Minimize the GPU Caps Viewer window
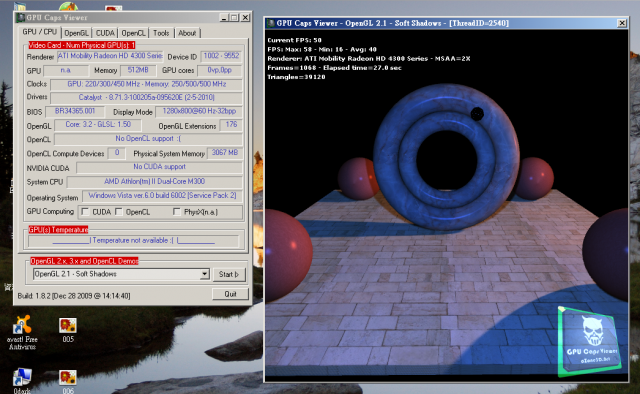Image resolution: width=640 pixels, height=394 pixels. pos(224,18)
